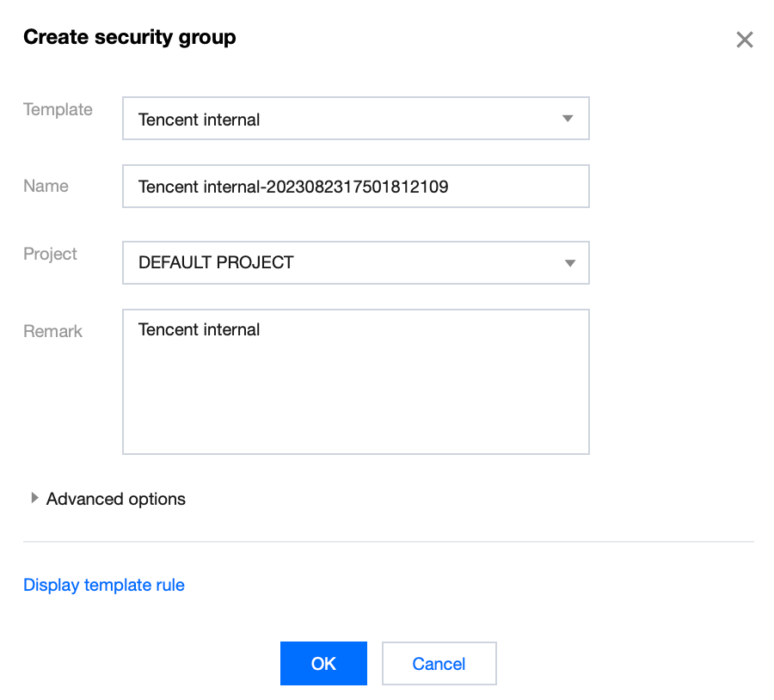Open the Template combo box showing Tencent internal
This screenshot has height=700, width=774.
click(x=344, y=119)
